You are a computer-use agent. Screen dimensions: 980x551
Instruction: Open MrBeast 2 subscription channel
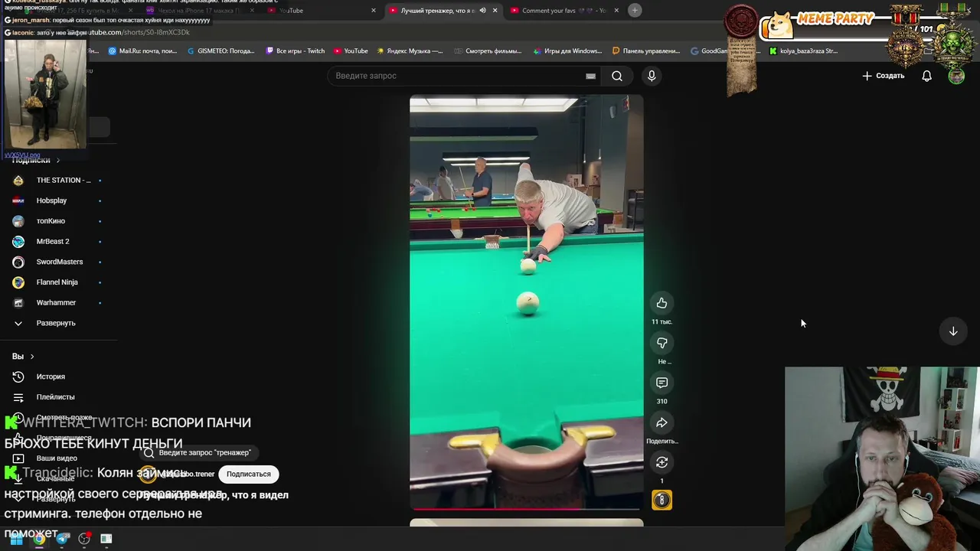[x=57, y=241]
